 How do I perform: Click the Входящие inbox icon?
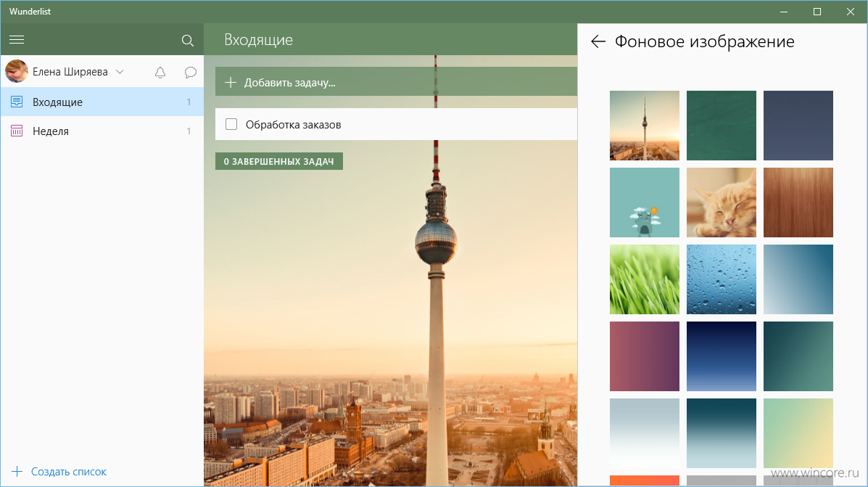click(17, 102)
